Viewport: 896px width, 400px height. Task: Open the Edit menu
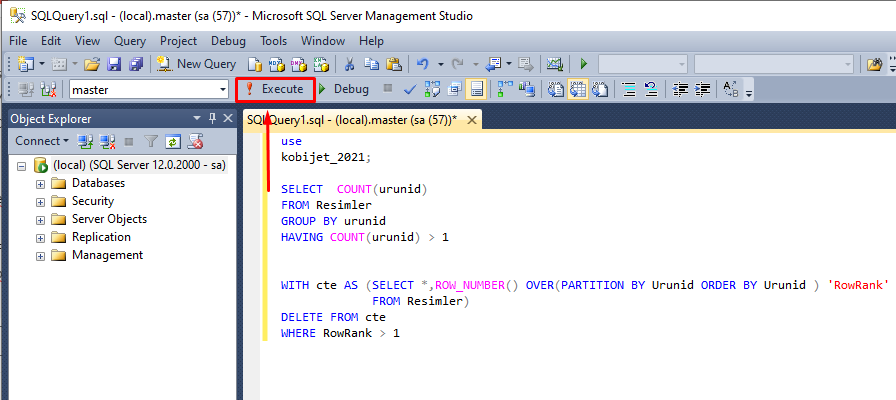click(x=51, y=41)
